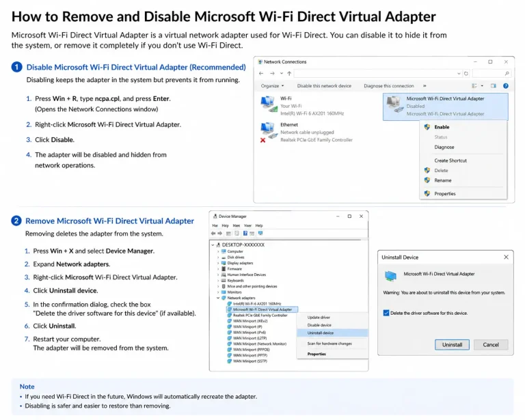
Task: Click Diagnose this connection
Action: [389, 86]
